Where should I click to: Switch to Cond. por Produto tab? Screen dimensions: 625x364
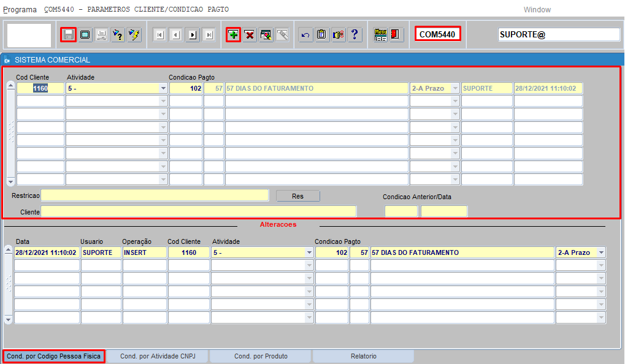pos(261,356)
